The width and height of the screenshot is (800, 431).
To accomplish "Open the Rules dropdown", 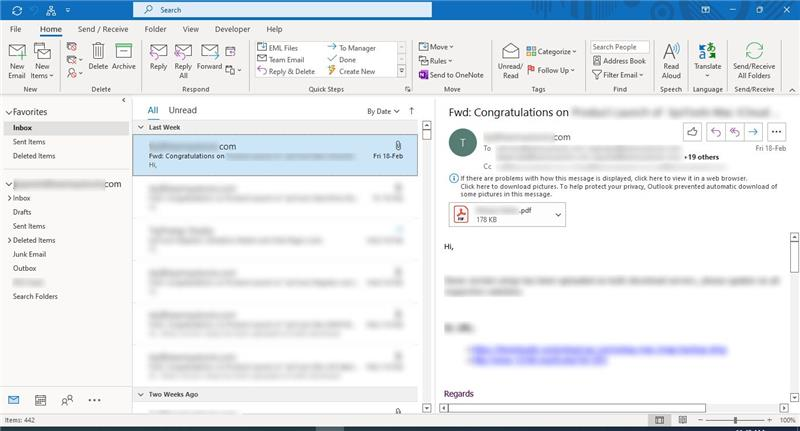I will [x=435, y=61].
